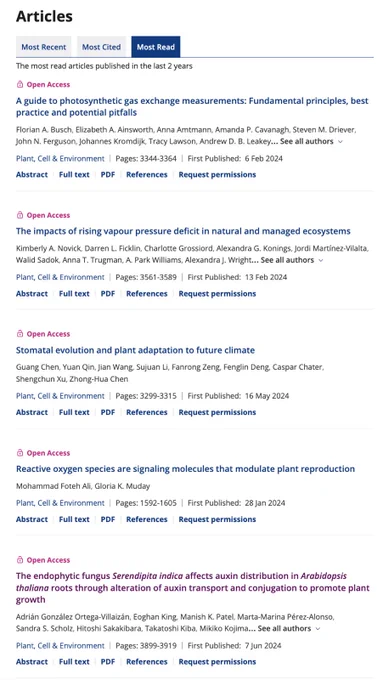This screenshot has width=383, height=680.
Task: Open PDF of the vapour pressure deficit article
Action: [x=108, y=294]
